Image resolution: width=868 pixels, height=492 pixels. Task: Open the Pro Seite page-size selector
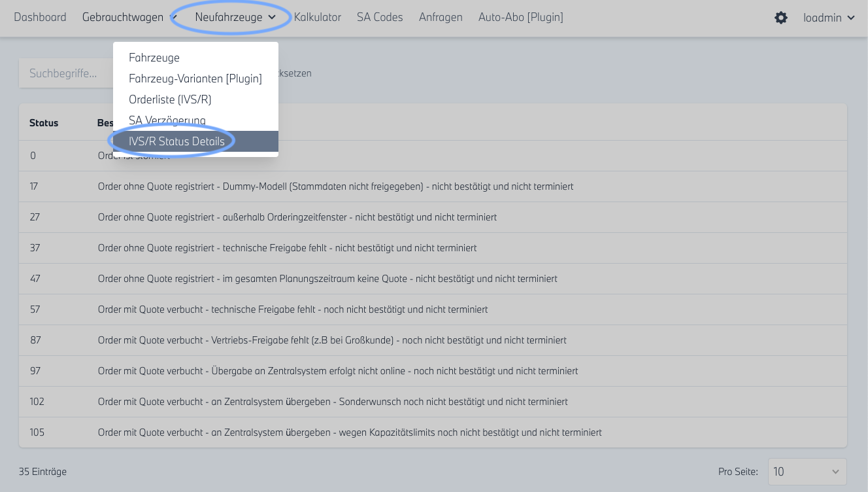click(x=807, y=472)
